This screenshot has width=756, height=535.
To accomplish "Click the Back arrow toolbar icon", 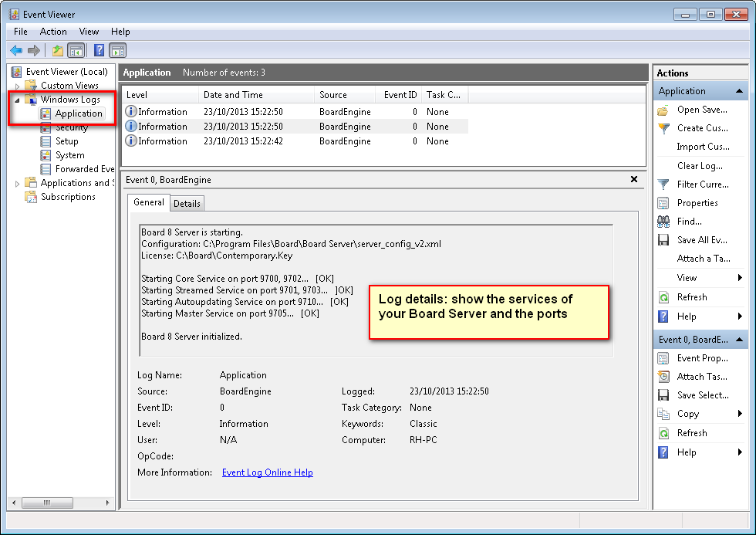I will pos(16,50).
